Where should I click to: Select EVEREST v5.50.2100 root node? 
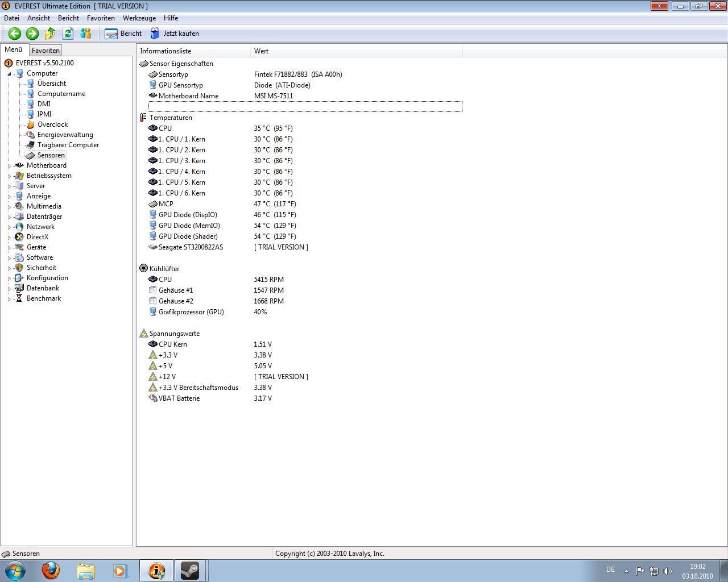click(x=45, y=63)
